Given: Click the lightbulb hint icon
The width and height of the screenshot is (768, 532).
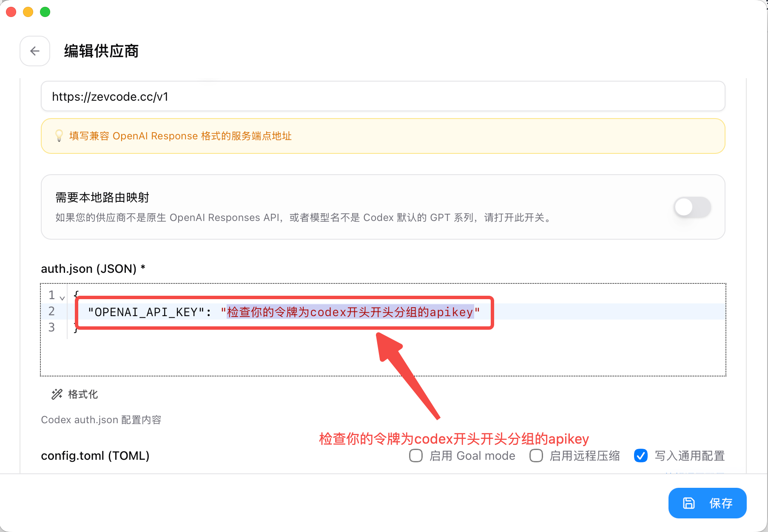Looking at the screenshot, I should tap(59, 136).
